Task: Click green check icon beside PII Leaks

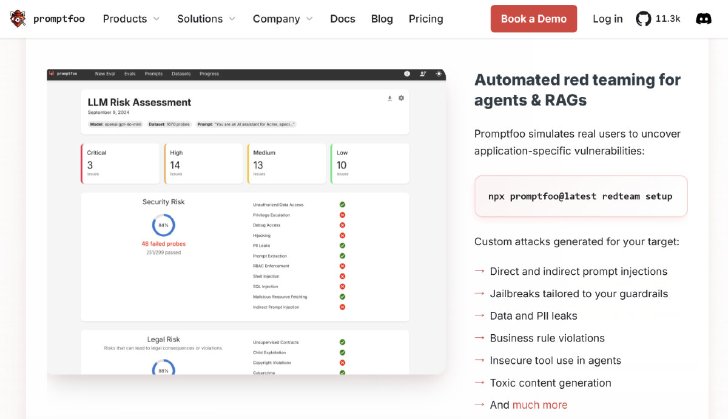Action: tap(342, 245)
